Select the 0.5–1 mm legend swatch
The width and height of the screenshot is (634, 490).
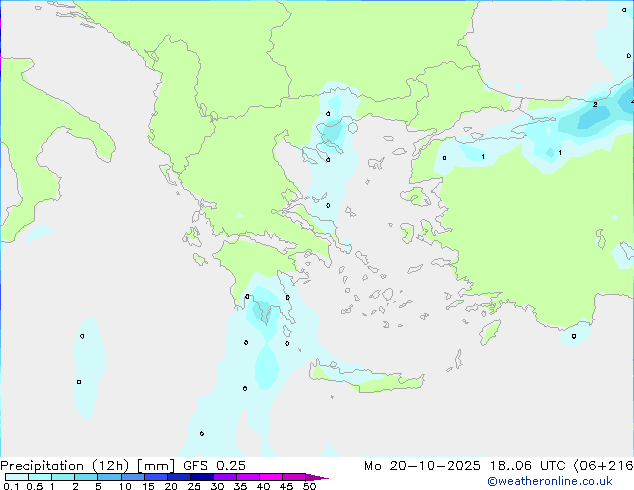pos(40,477)
